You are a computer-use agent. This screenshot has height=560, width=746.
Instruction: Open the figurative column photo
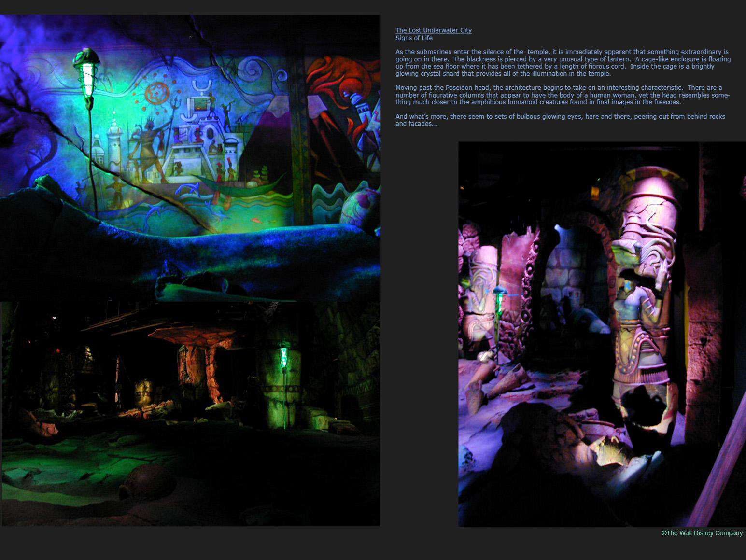[x=602, y=334]
